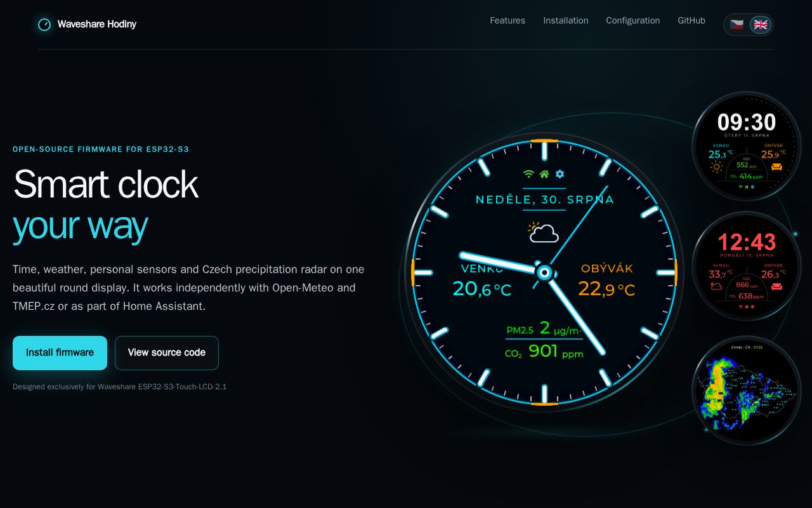Click the "Designed exclusively for Waveshare ESP32-S3-Touch-LCD-2.1" note

(x=120, y=387)
